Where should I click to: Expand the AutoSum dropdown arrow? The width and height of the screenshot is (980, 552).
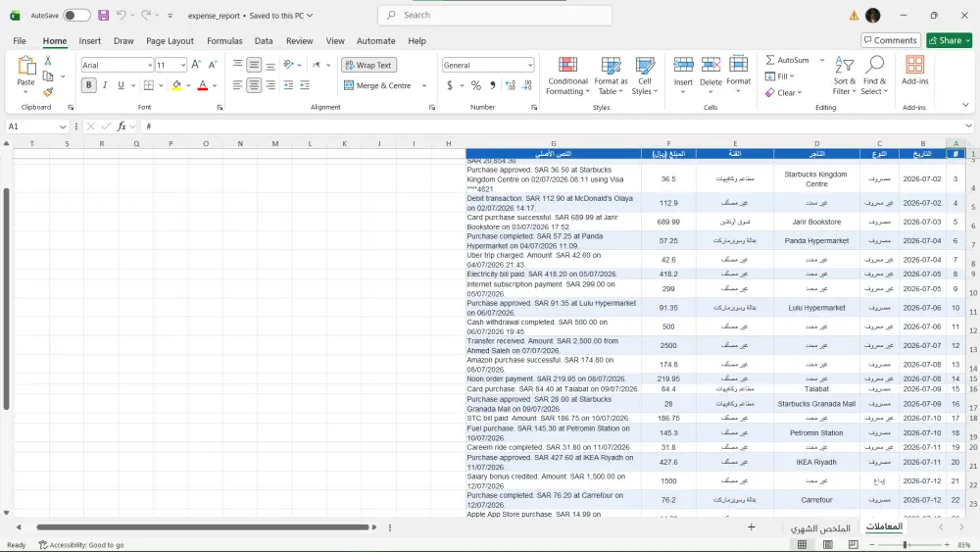tap(822, 60)
